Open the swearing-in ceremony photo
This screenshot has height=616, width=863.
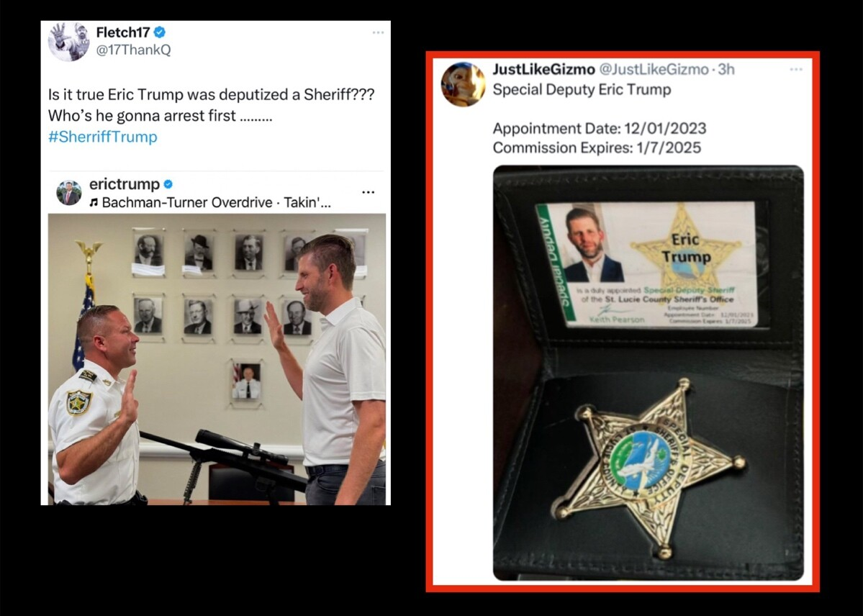(217, 360)
